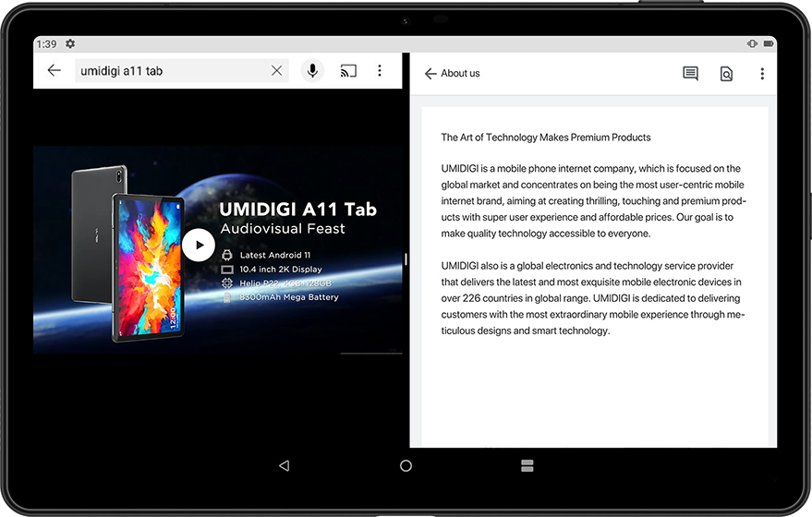Image resolution: width=812 pixels, height=517 pixels.
Task: Open the video app overflow menu
Action: tap(380, 70)
